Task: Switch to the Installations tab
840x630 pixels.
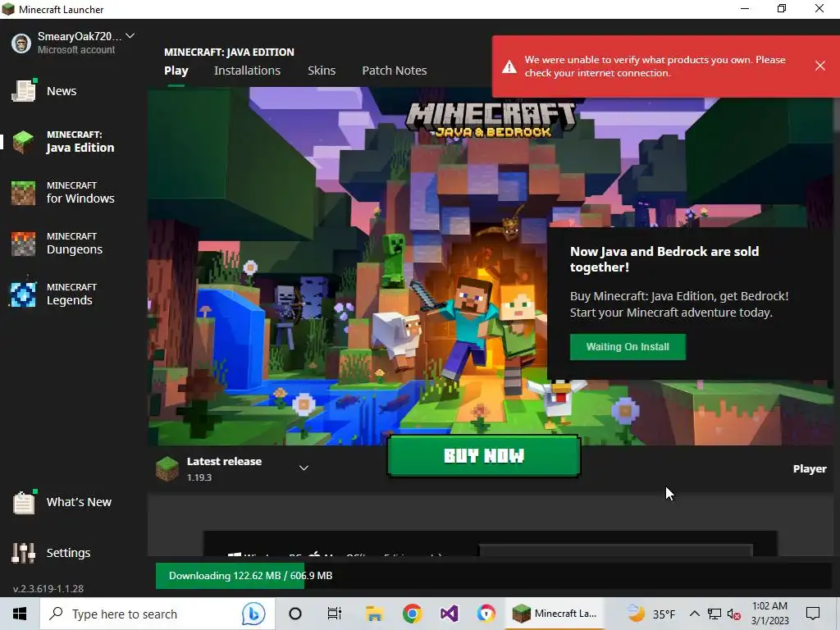Action: click(248, 71)
